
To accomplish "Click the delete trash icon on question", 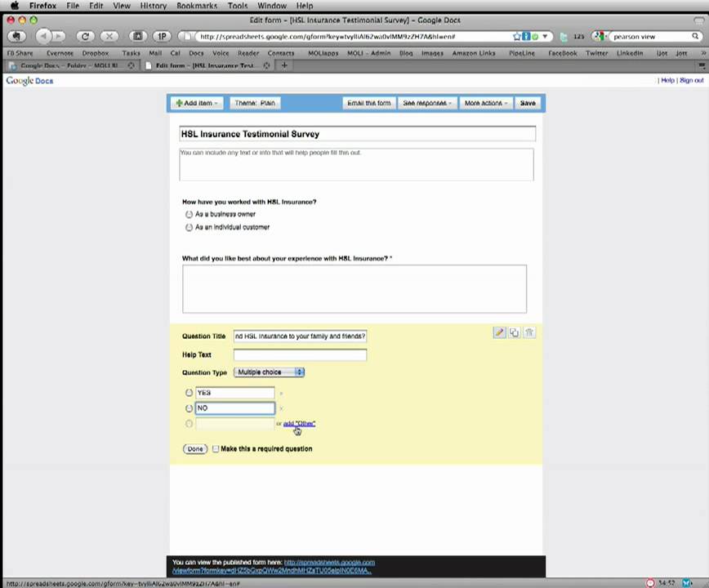I will coord(529,332).
